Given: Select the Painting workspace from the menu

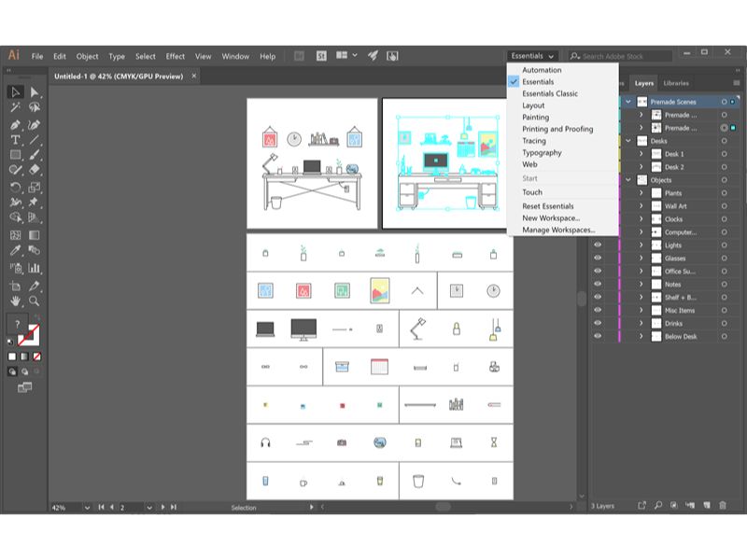Looking at the screenshot, I should (x=537, y=117).
